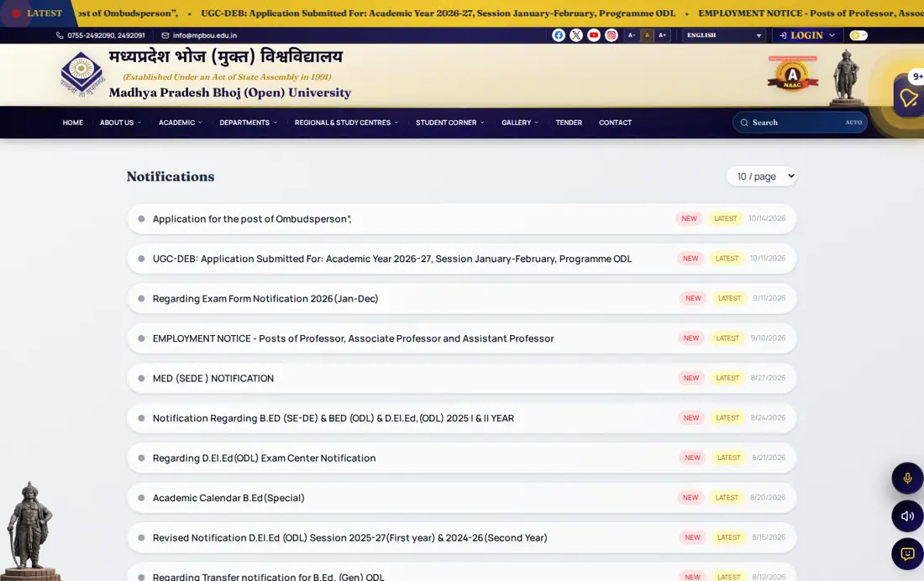Open the chat message floating button

coord(907,554)
